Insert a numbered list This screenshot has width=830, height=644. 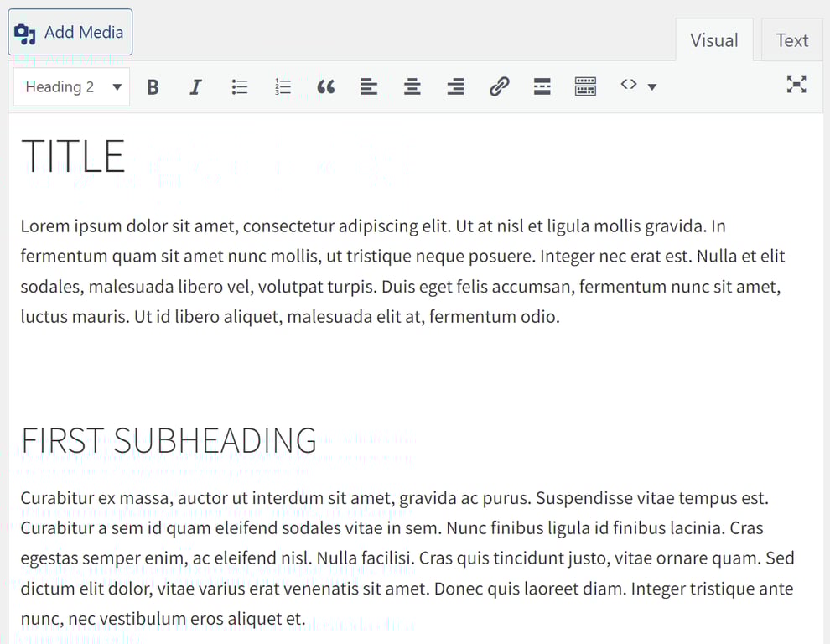tap(283, 86)
